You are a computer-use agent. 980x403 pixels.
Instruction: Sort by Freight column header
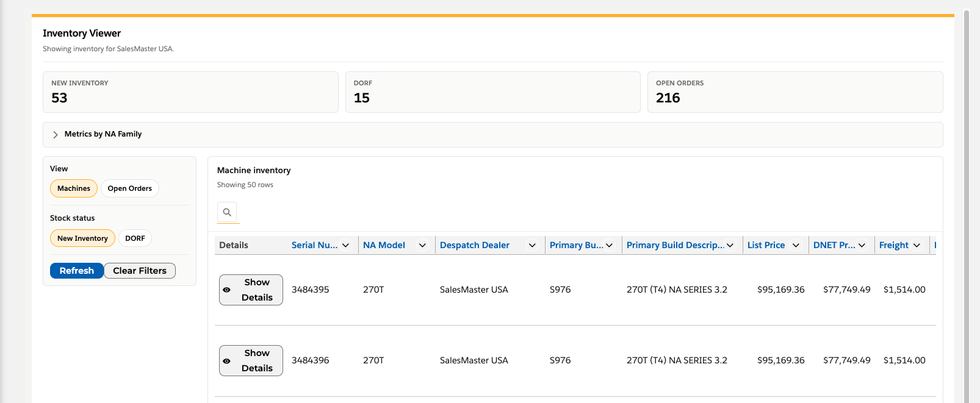[x=894, y=245]
